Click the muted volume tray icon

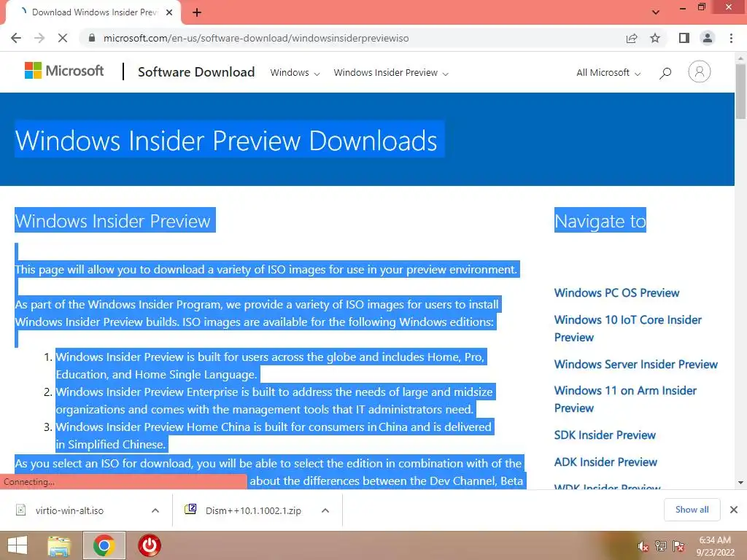point(643,545)
